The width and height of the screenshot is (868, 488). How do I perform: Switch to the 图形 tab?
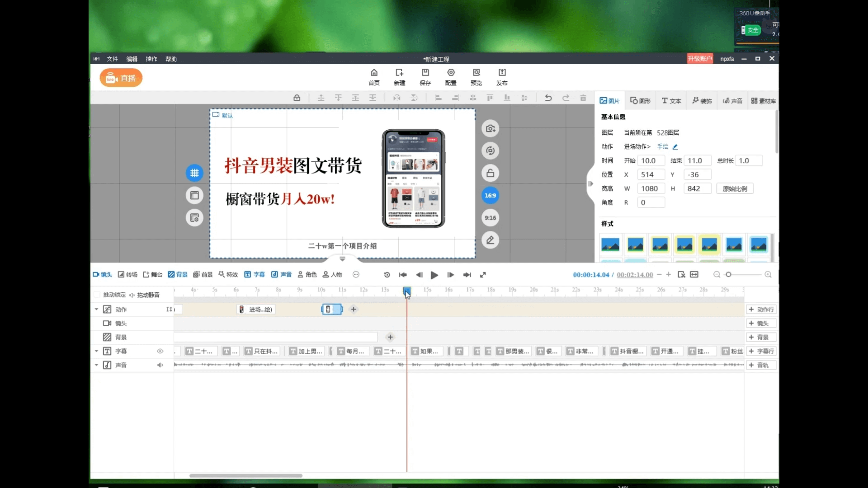click(x=640, y=101)
